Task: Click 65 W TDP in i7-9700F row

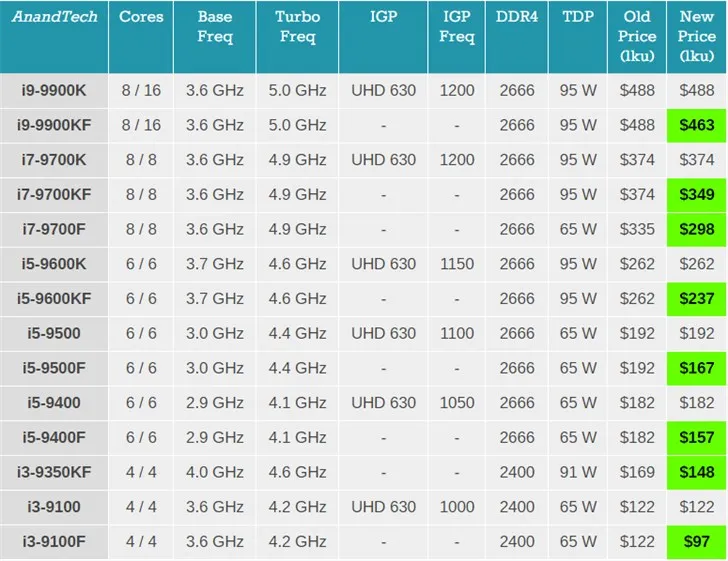Action: [x=578, y=229]
